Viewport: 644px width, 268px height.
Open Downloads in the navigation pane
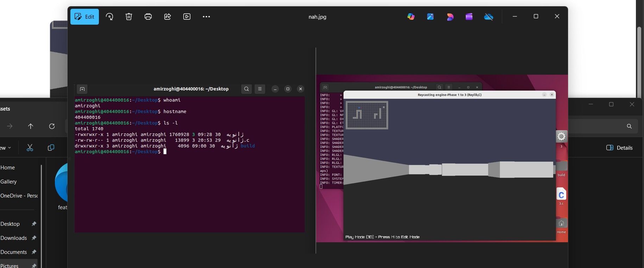coord(14,238)
